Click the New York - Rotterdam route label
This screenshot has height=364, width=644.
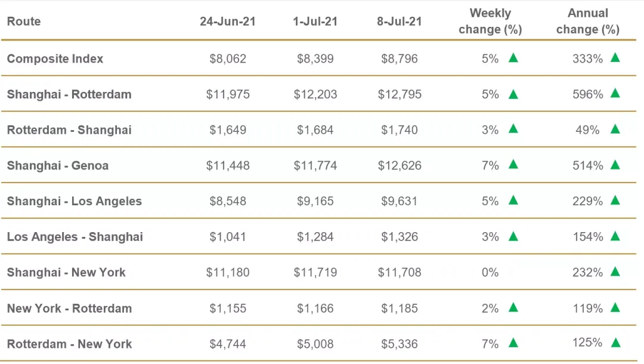[x=69, y=309]
